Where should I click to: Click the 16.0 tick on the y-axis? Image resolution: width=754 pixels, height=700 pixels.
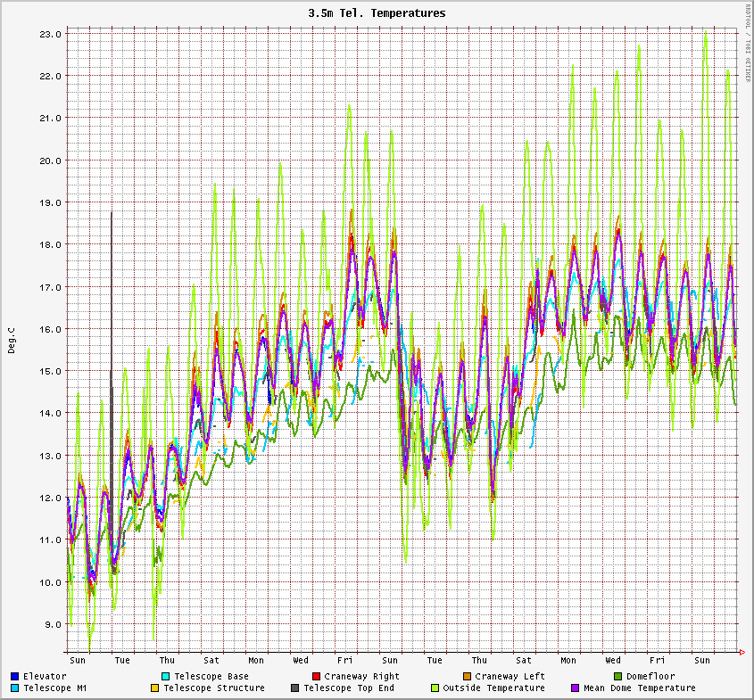[x=51, y=329]
